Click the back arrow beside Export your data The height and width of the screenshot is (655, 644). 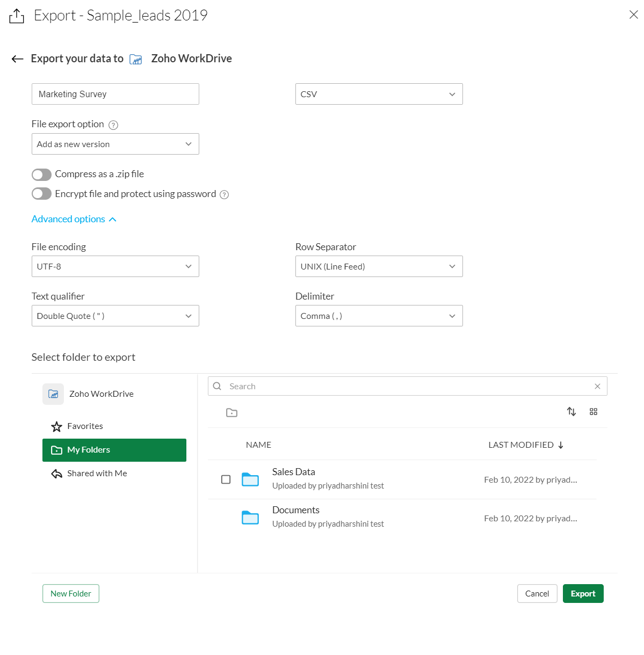pyautogui.click(x=17, y=59)
